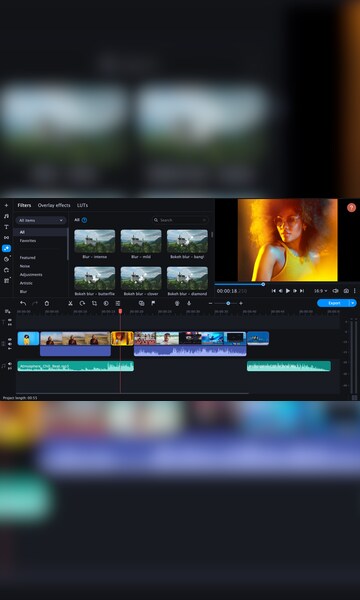The height and width of the screenshot is (600, 360).
Task: Open player more options menu
Action: 355,291
